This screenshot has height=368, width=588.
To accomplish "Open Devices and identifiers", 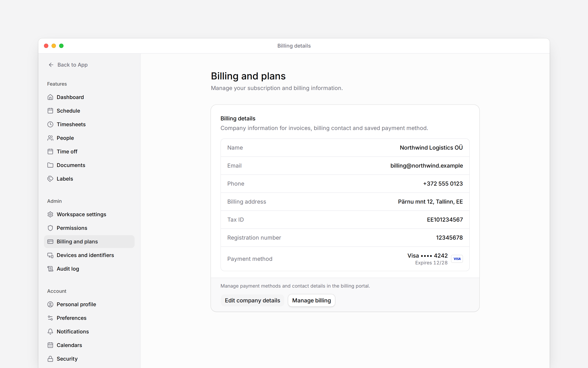I will tap(89, 255).
